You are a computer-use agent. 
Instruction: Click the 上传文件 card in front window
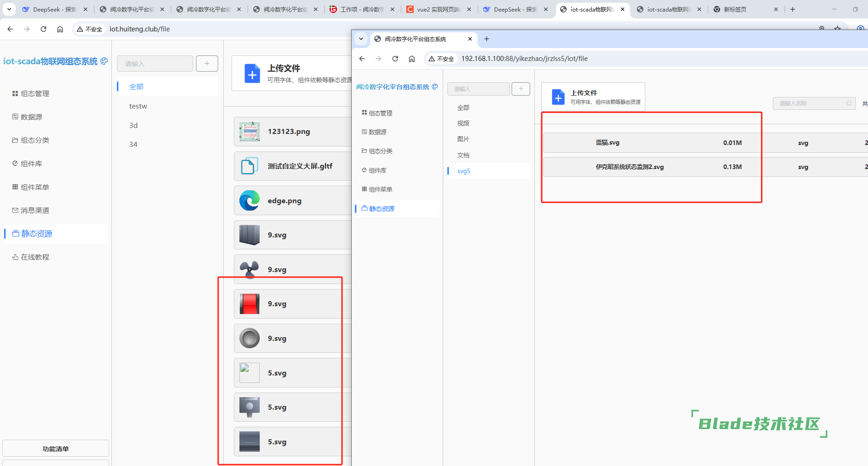pyautogui.click(x=593, y=97)
